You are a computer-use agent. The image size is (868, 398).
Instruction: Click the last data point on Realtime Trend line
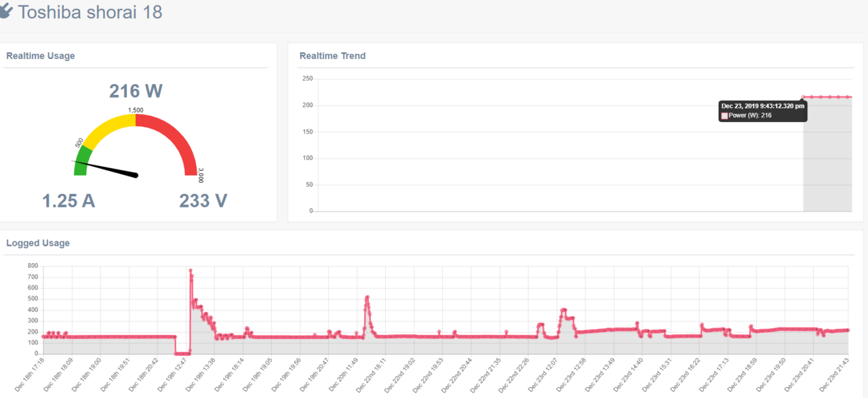click(848, 97)
